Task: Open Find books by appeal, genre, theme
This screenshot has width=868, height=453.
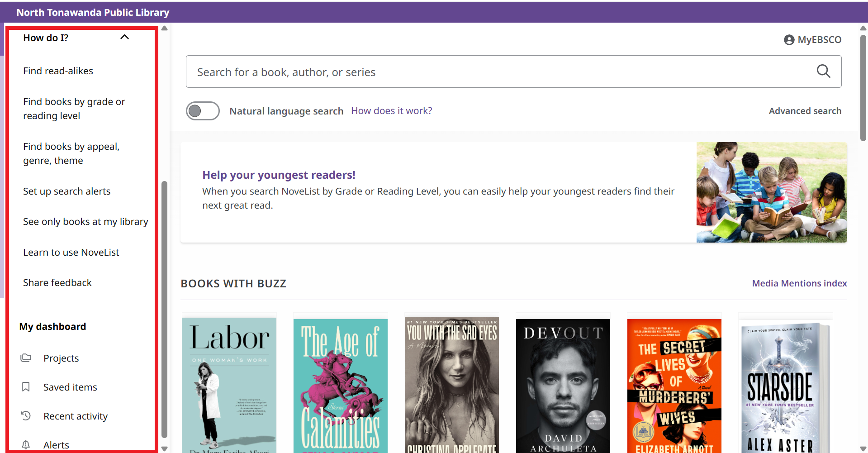Action: coord(71,153)
